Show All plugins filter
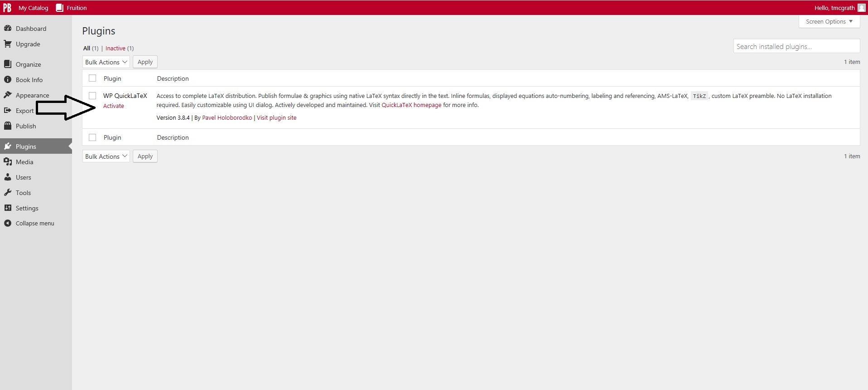 click(87, 48)
